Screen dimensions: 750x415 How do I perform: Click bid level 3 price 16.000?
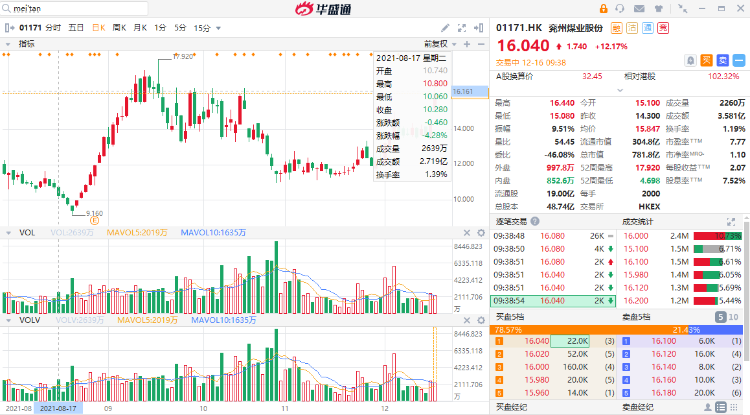point(537,367)
